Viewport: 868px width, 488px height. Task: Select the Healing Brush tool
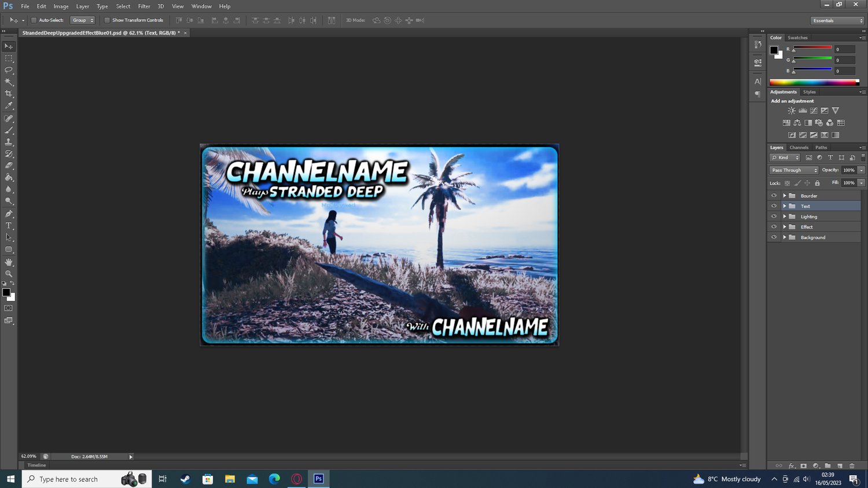point(9,119)
